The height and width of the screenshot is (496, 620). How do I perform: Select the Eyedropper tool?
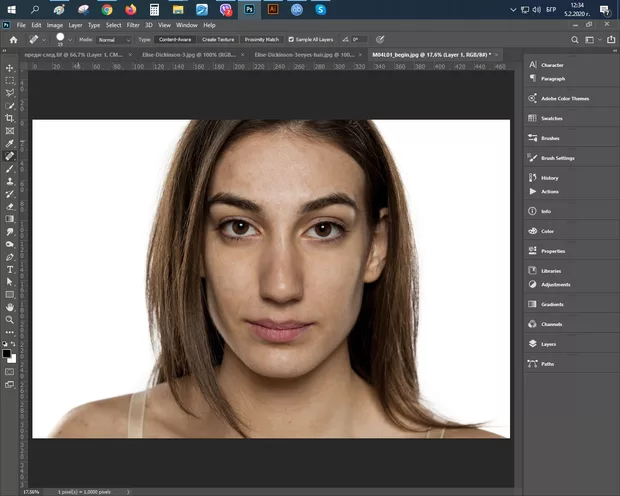click(10, 143)
